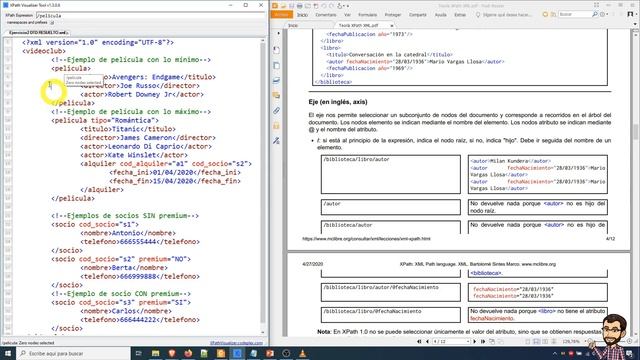Click the Redo icon in Foxit quick access toolbar
The height and width of the screenshot is (360, 640).
click(x=331, y=6)
